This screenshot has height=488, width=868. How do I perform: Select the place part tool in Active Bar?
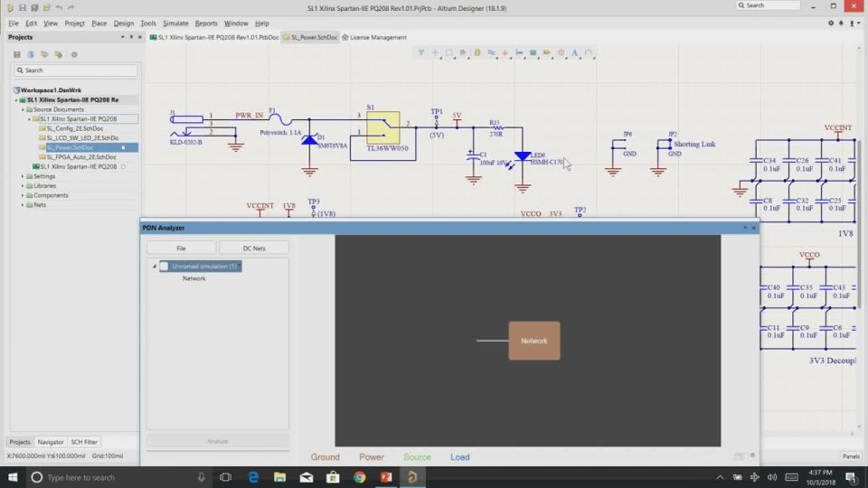click(477, 52)
